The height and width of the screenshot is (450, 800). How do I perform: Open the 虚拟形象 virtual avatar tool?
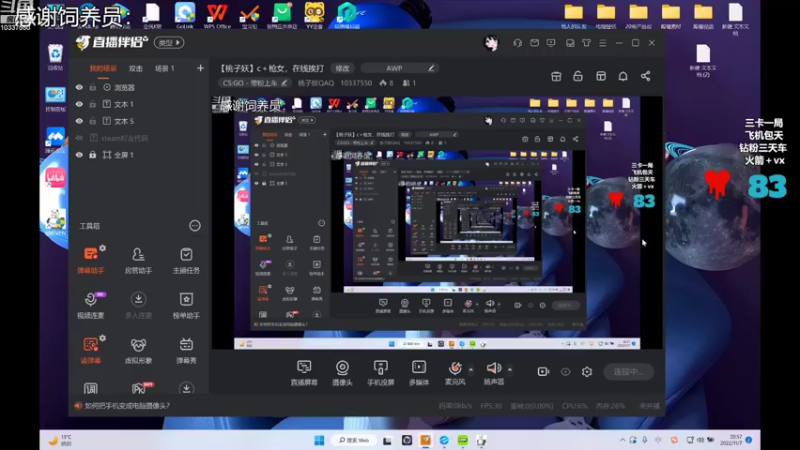[x=138, y=350]
